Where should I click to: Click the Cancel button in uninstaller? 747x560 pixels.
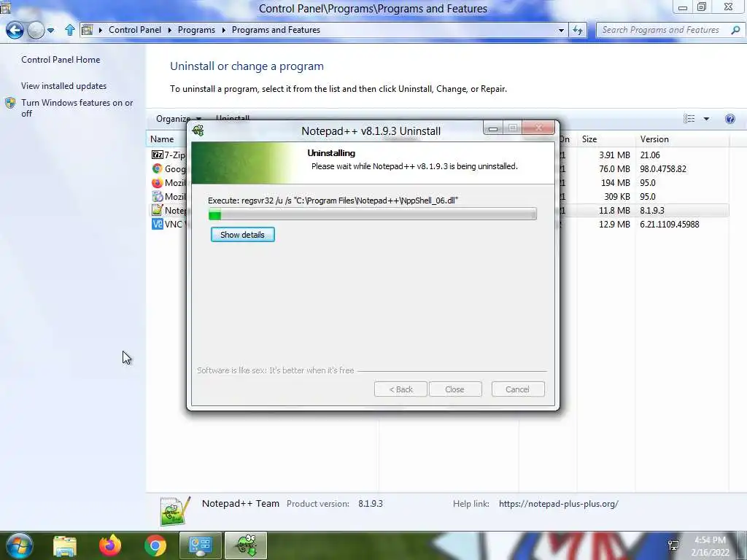click(517, 389)
